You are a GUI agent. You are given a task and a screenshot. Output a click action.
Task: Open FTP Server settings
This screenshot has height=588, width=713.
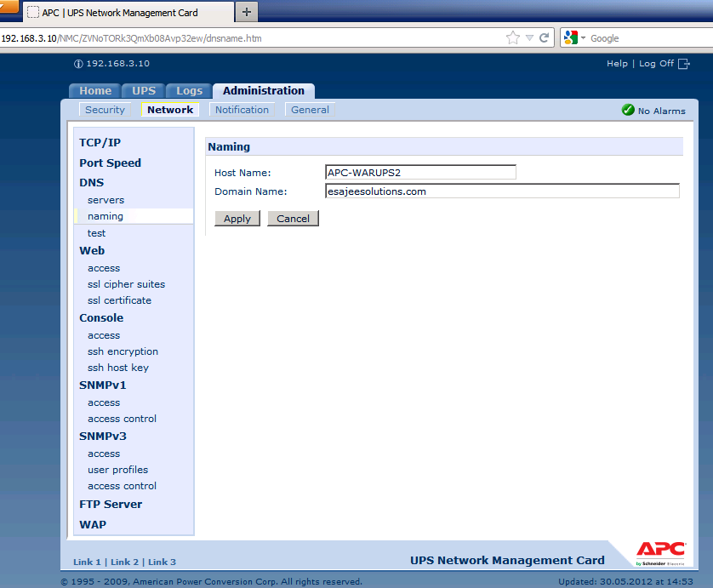(x=111, y=505)
